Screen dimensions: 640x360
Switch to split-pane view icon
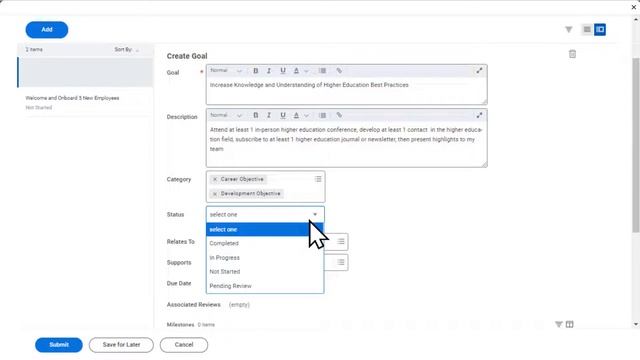point(600,29)
